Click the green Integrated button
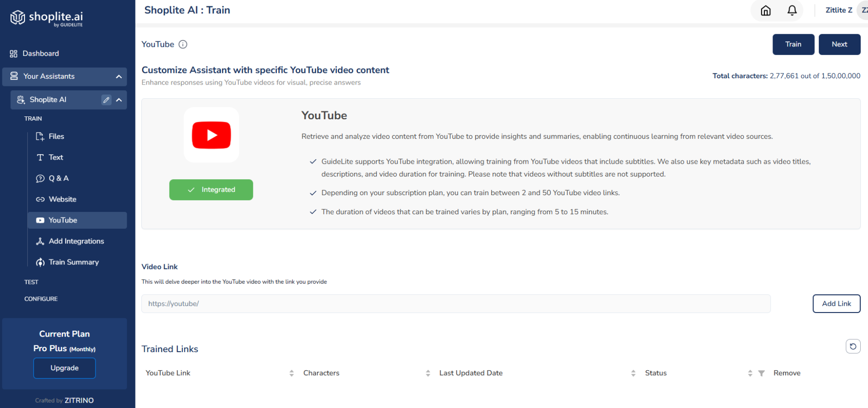 point(211,190)
